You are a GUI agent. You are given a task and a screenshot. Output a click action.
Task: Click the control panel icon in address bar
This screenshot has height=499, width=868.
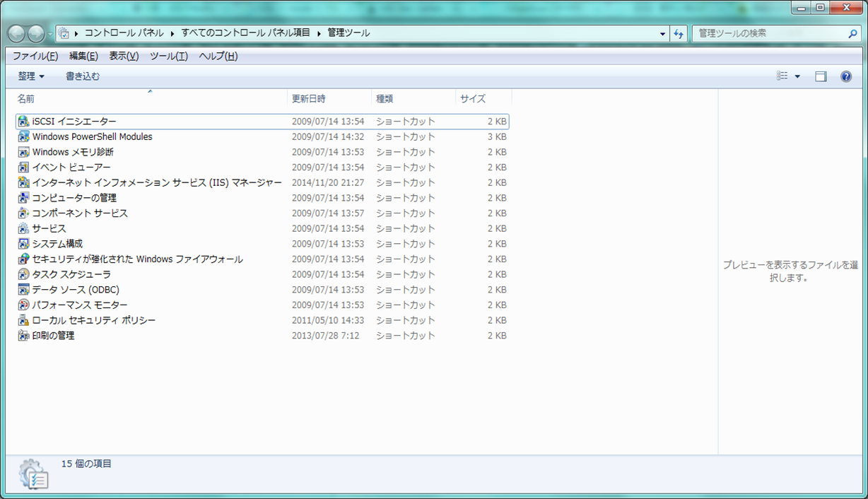point(64,33)
